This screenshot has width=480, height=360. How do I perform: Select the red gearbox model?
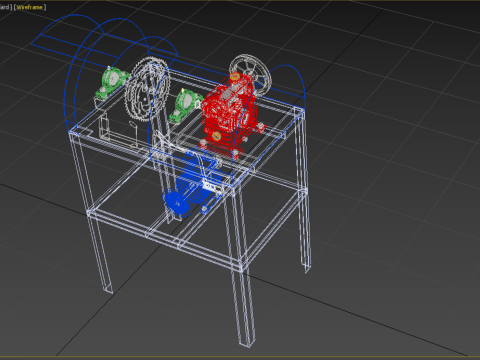tap(230, 114)
